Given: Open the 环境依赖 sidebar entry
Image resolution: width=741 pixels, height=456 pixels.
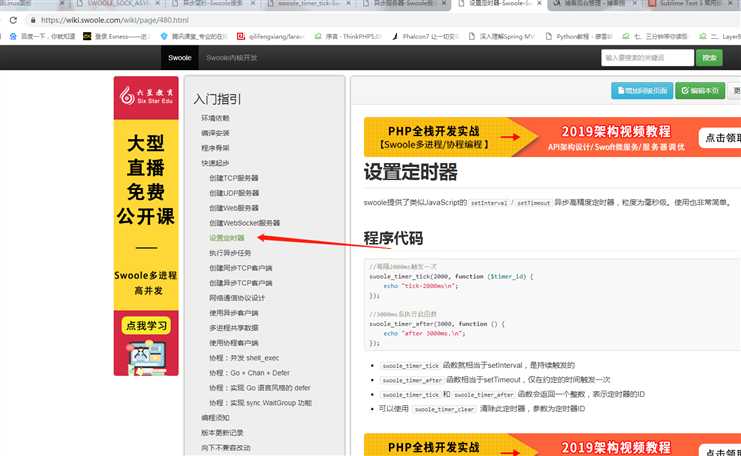Looking at the screenshot, I should [x=215, y=118].
